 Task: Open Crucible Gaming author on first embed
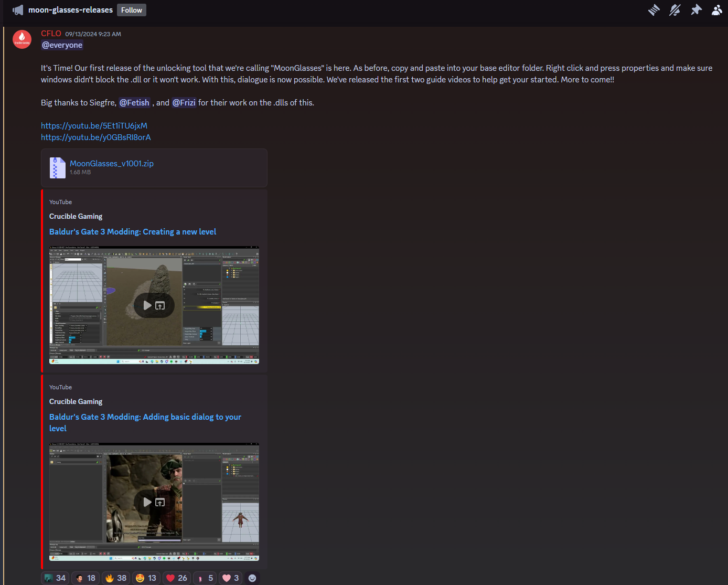[x=76, y=216]
